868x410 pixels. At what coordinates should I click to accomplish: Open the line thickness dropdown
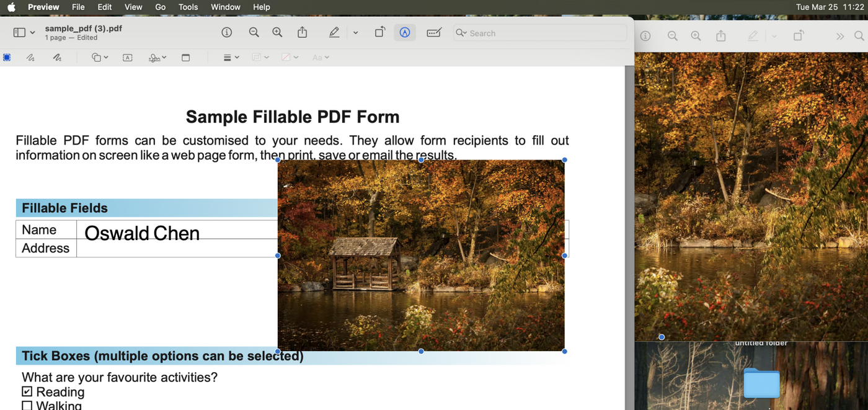[230, 57]
